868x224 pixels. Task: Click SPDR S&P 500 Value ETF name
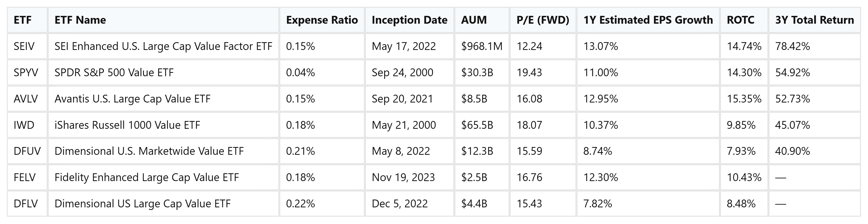114,73
